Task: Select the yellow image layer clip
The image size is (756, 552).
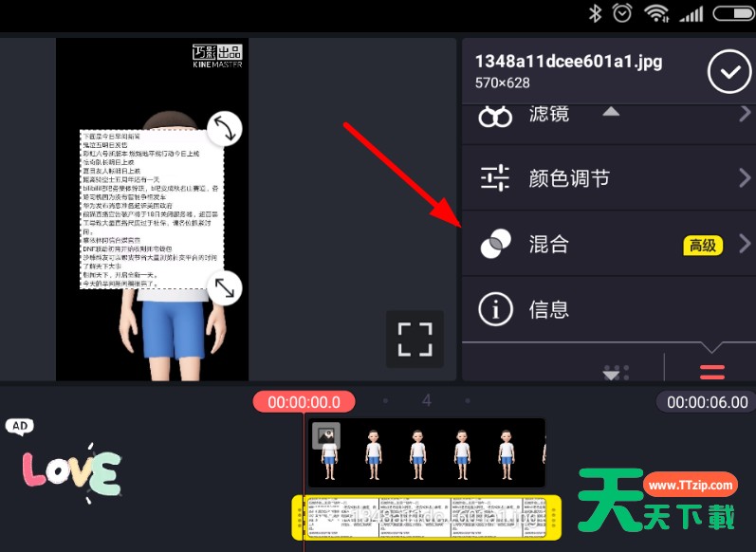Action: pyautogui.click(x=427, y=517)
